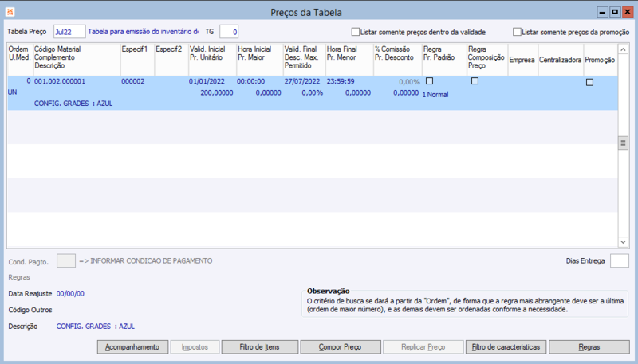This screenshot has height=364, width=638.
Task: Click the Hora Inicial column header
Action: (x=260, y=59)
